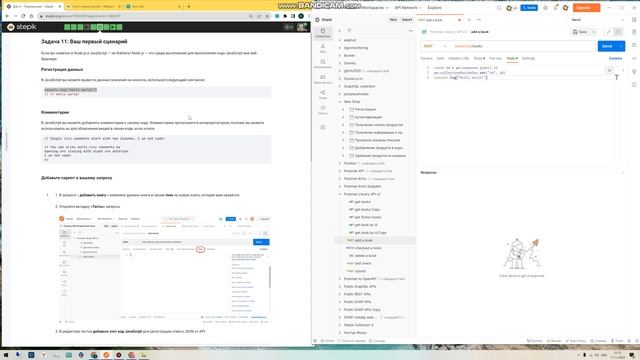Click the Invite button
The width and height of the screenshot is (640, 360).
529,8
